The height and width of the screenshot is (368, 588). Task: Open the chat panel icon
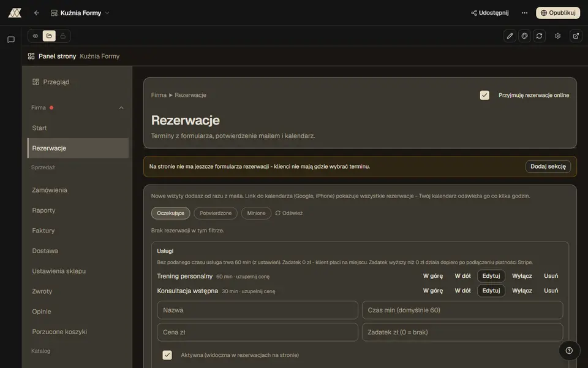click(x=11, y=39)
